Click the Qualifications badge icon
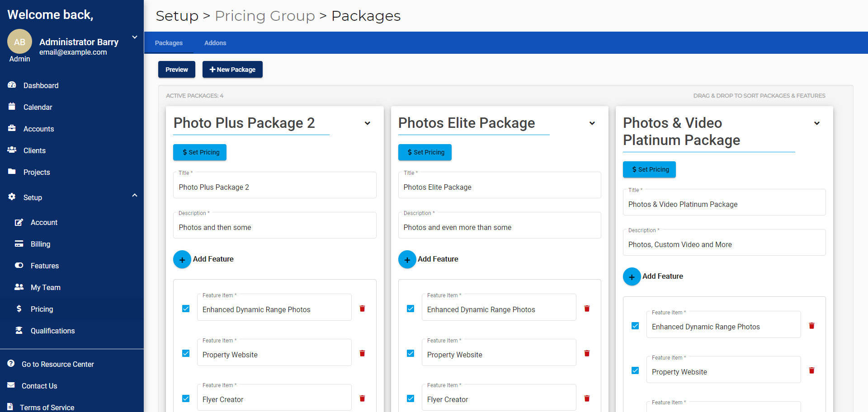The height and width of the screenshot is (412, 868). pos(19,330)
